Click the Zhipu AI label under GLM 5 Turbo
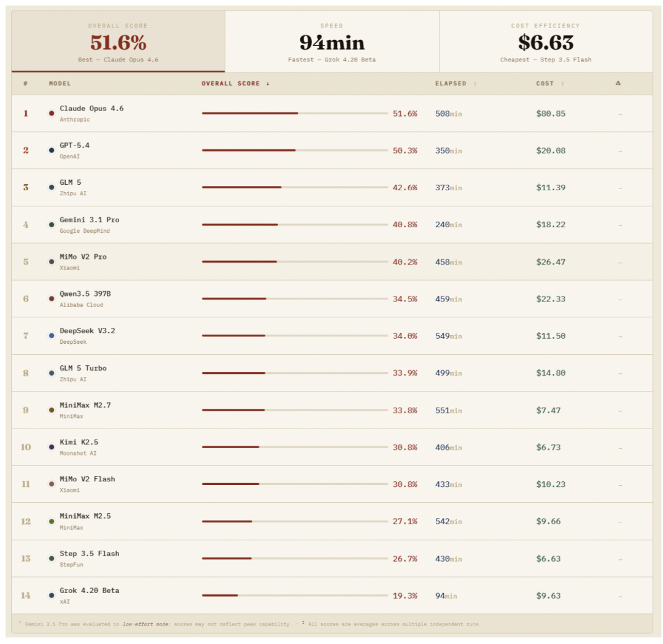 coord(73,379)
